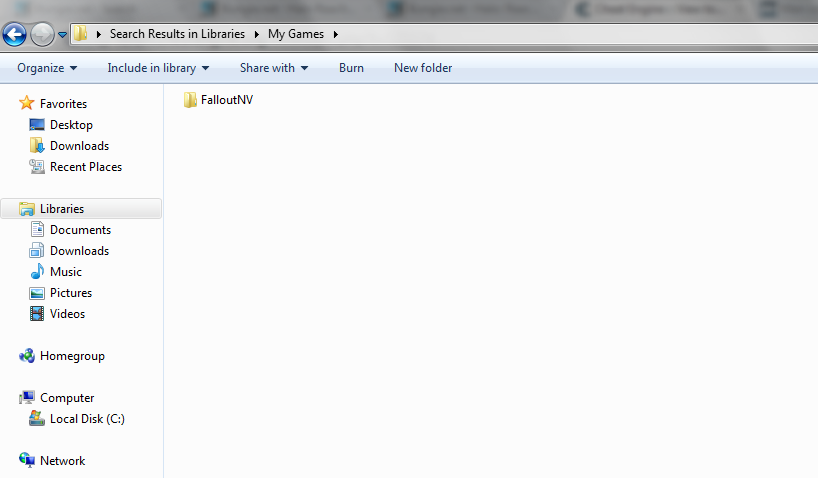Open Downloads under Libraries
This screenshot has width=818, height=478.
pyautogui.click(x=79, y=250)
